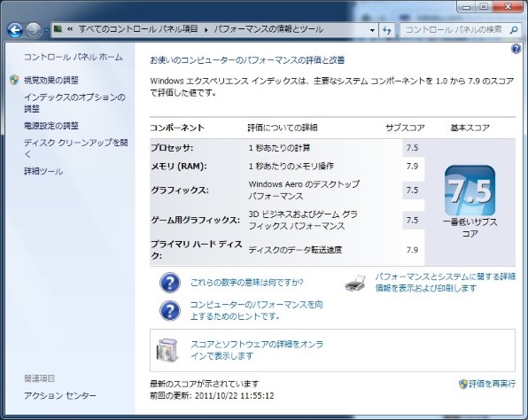
Task: Click the 基本スコア column header
Action: [x=470, y=128]
